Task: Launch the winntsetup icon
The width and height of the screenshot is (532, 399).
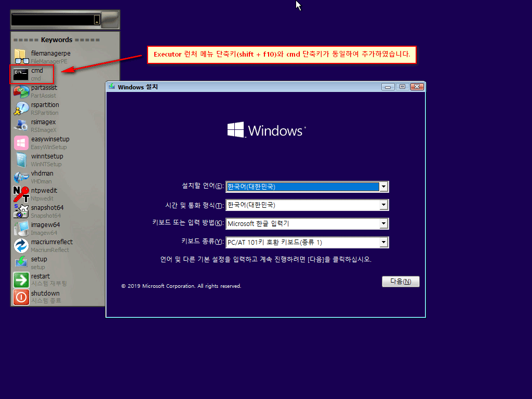Action: point(21,160)
